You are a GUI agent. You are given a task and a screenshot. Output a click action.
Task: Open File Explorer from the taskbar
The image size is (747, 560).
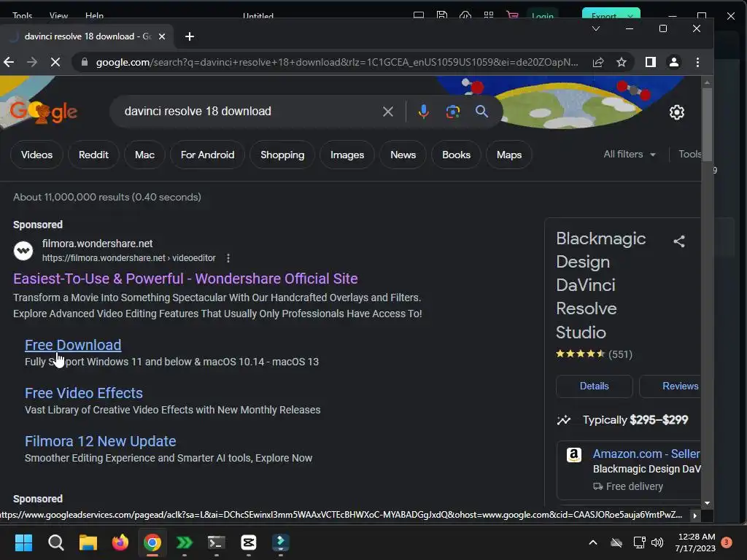88,542
